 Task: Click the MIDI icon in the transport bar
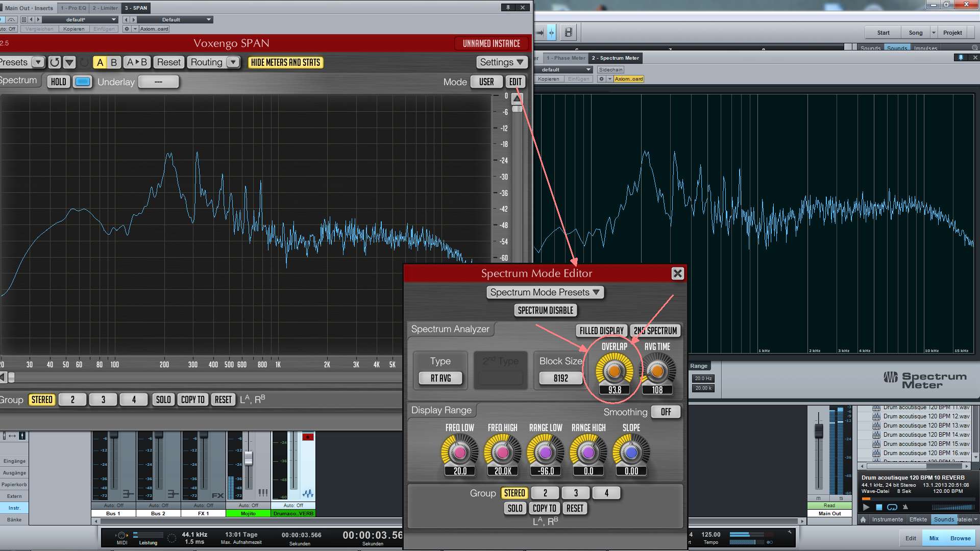click(x=121, y=535)
